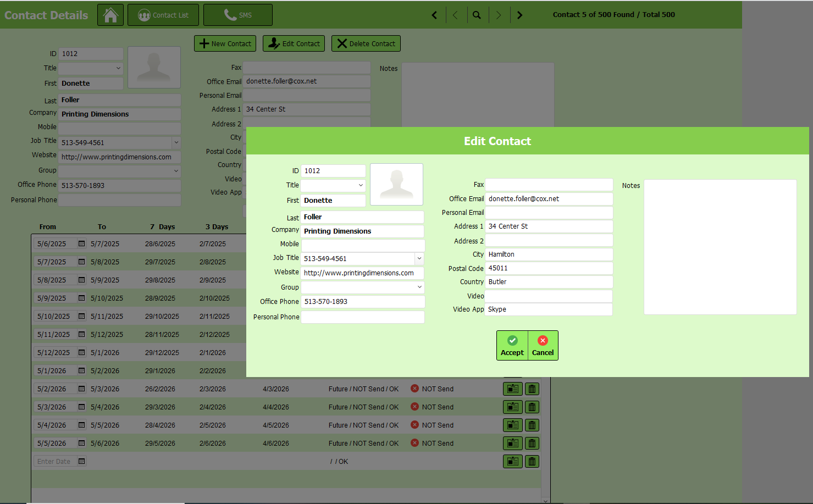
Task: Click the Mobile field in Edit Contact dialog
Action: (x=363, y=245)
